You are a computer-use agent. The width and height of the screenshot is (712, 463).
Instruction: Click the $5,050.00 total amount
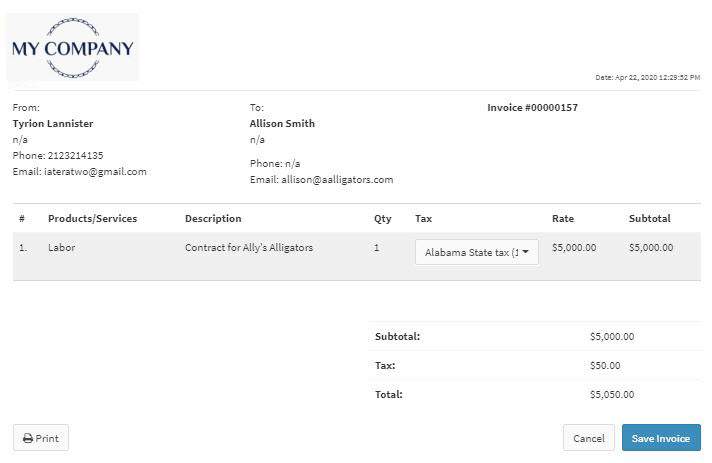[612, 394]
